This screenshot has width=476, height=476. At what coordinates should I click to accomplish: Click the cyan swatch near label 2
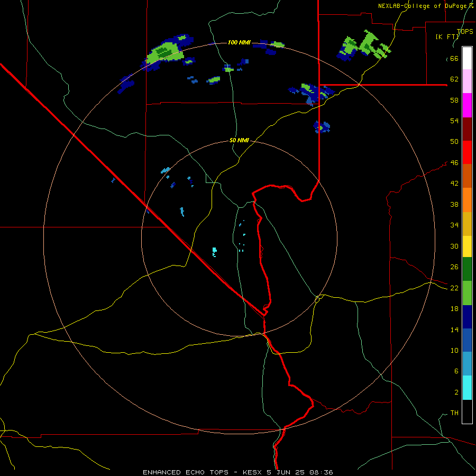click(467, 388)
